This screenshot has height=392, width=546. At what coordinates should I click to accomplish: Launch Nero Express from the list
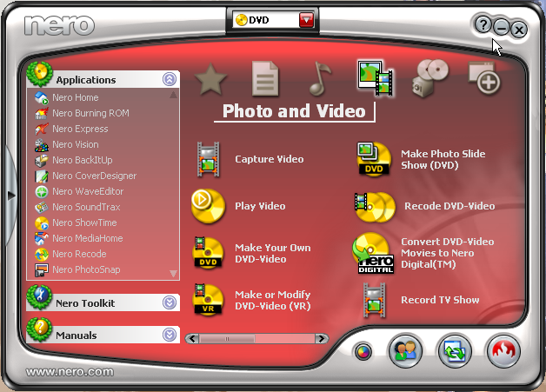coord(81,129)
